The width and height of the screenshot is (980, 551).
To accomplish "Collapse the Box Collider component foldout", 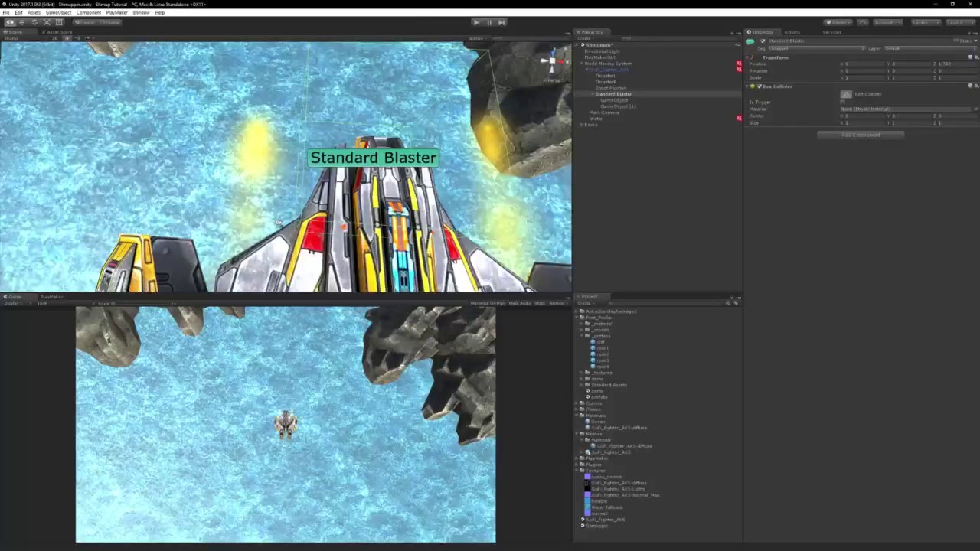I will pyautogui.click(x=747, y=86).
